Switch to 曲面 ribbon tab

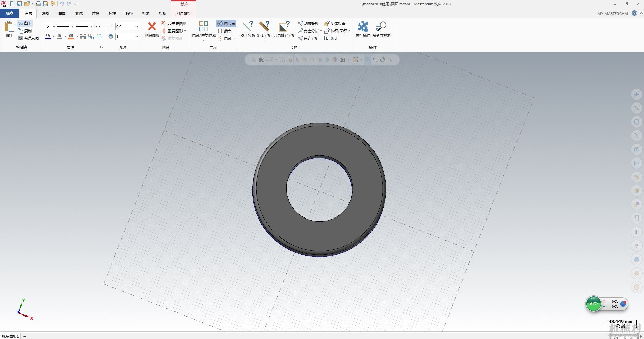62,13
